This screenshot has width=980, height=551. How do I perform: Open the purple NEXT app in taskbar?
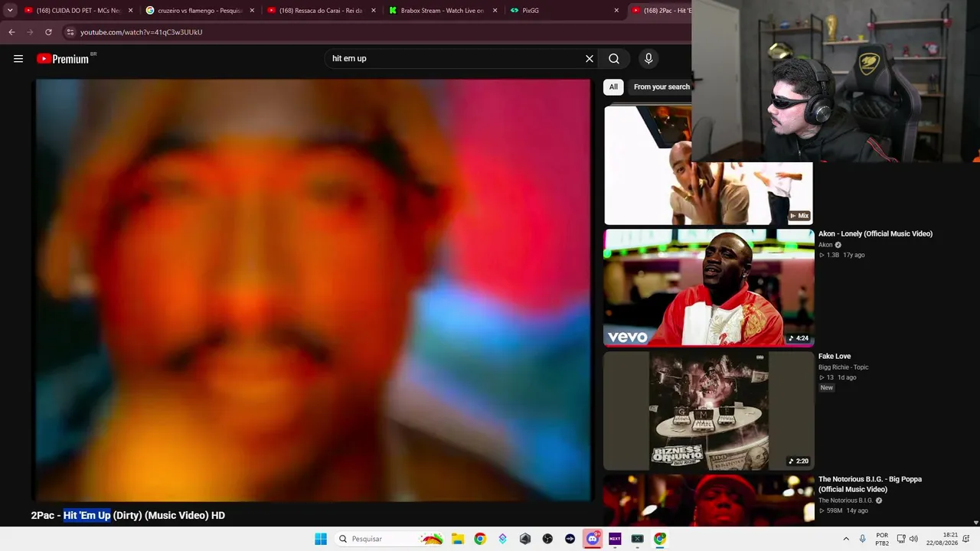[615, 539]
